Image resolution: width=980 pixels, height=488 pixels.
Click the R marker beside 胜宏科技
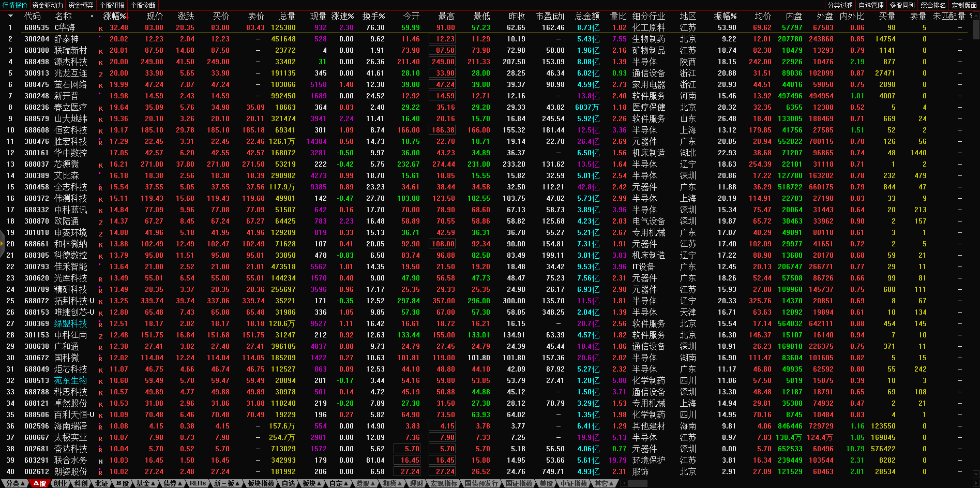click(100, 142)
